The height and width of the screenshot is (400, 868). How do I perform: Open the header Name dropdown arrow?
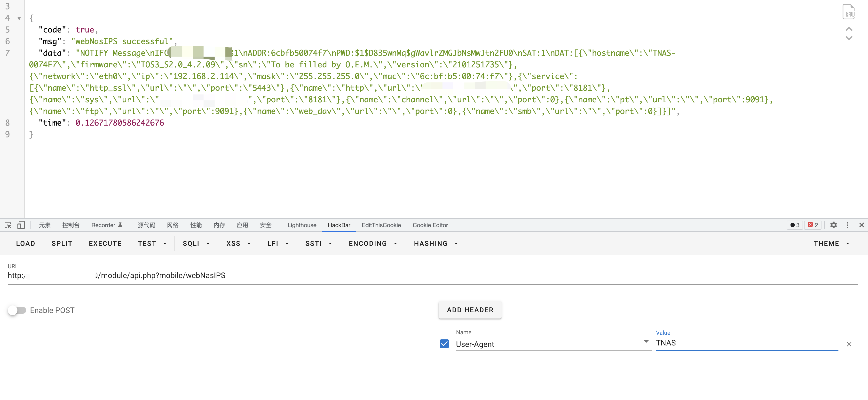coord(646,342)
